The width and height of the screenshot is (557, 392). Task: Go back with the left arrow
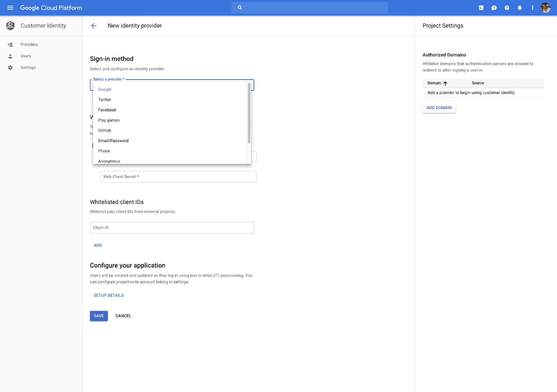(94, 26)
